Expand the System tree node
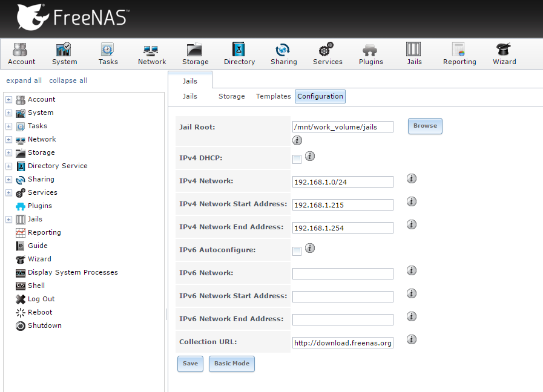 (8, 113)
